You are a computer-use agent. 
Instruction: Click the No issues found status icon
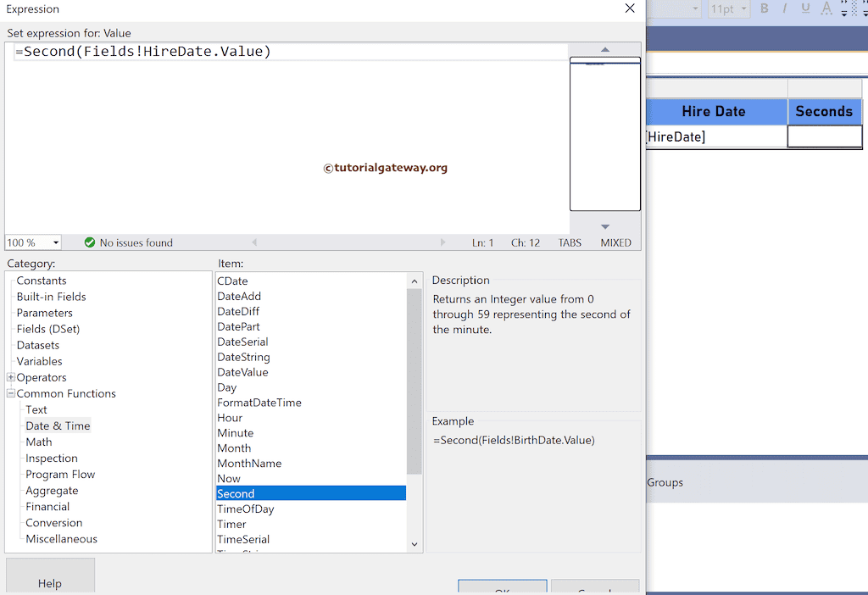click(x=90, y=242)
